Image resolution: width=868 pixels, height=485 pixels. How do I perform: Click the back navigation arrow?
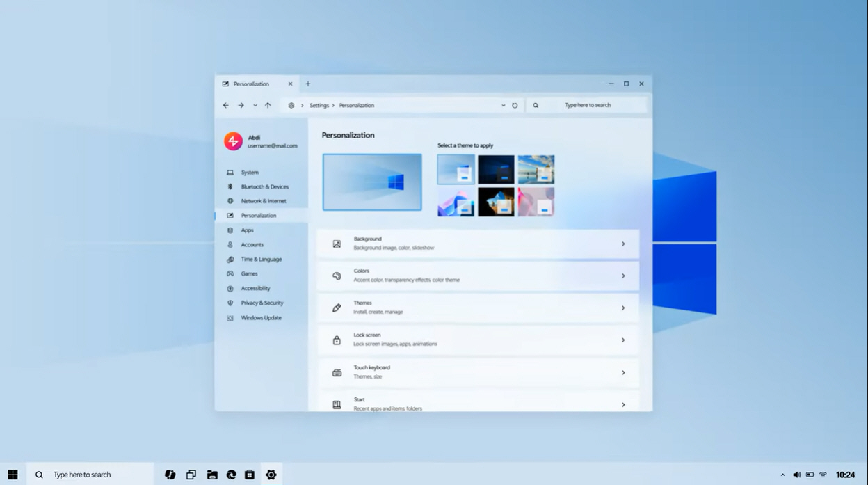point(225,105)
